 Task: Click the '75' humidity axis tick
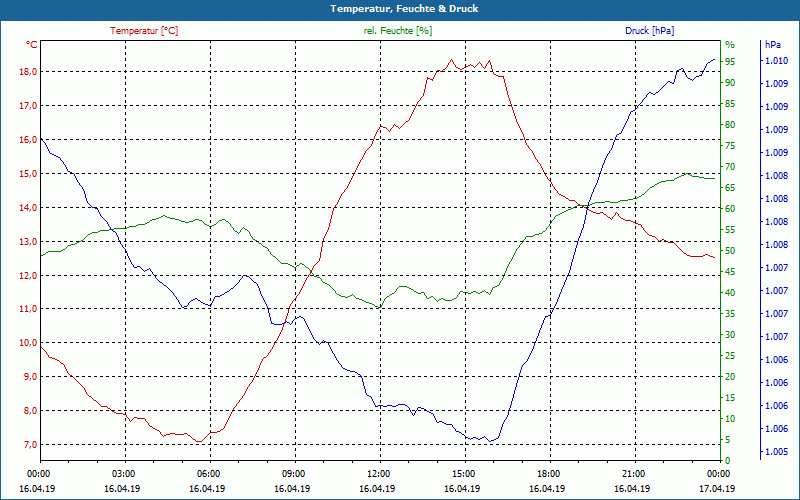tap(730, 146)
